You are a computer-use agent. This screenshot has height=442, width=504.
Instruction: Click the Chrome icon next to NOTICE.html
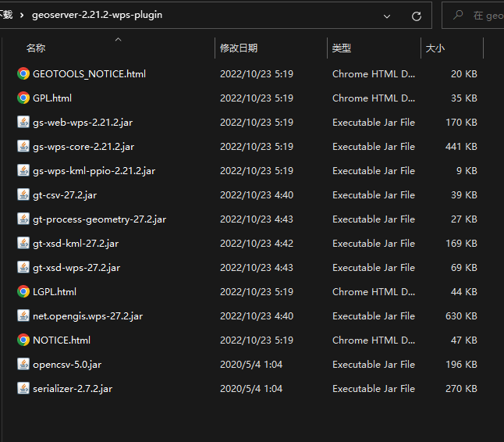tap(23, 340)
